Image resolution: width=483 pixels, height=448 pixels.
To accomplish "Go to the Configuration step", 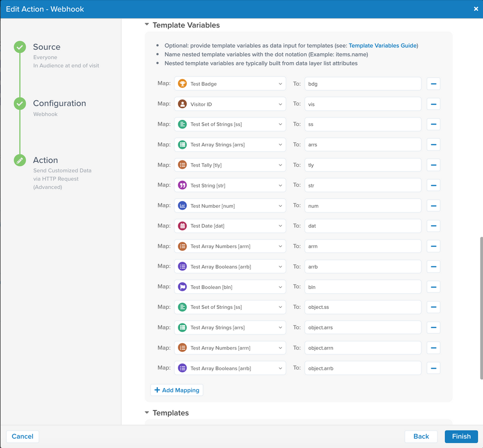I will (59, 103).
